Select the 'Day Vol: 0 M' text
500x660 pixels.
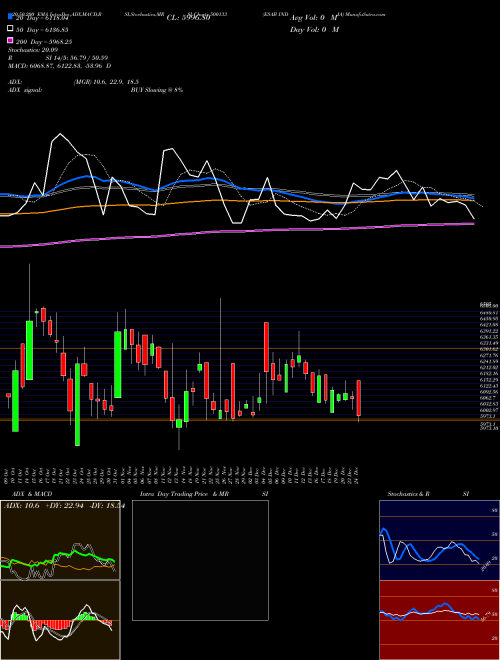pos(314,29)
